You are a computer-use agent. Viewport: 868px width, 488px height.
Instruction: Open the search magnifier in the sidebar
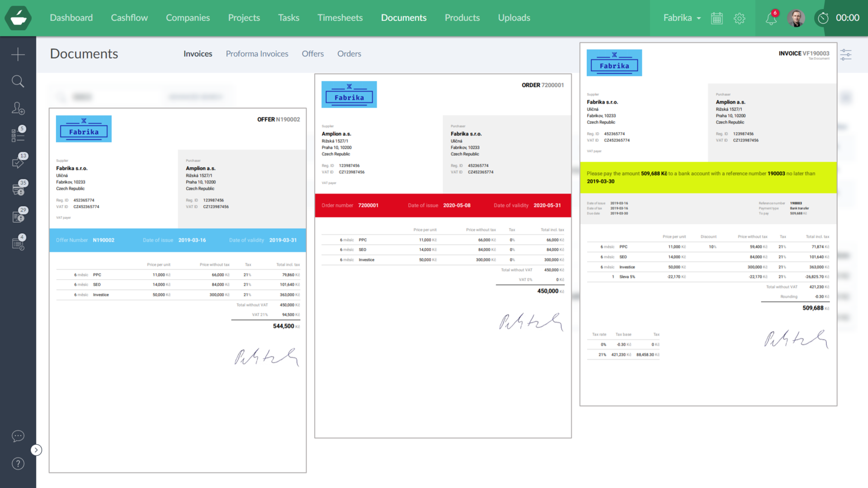point(18,81)
